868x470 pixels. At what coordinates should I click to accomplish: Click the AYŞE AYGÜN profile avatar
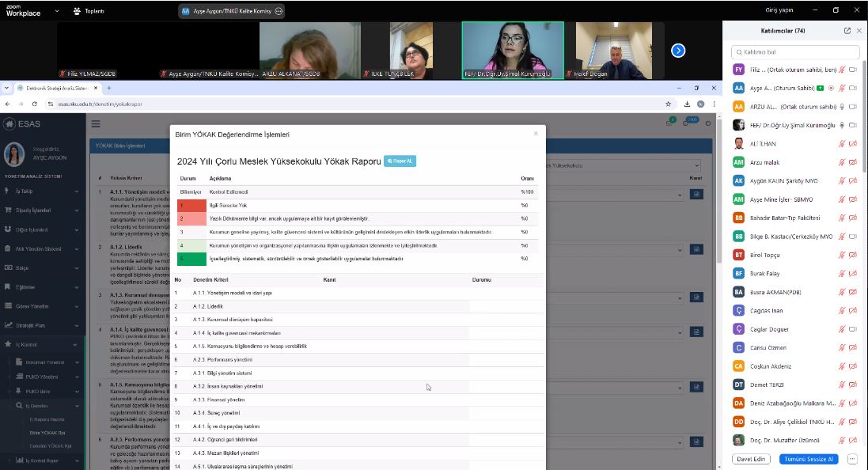click(14, 154)
